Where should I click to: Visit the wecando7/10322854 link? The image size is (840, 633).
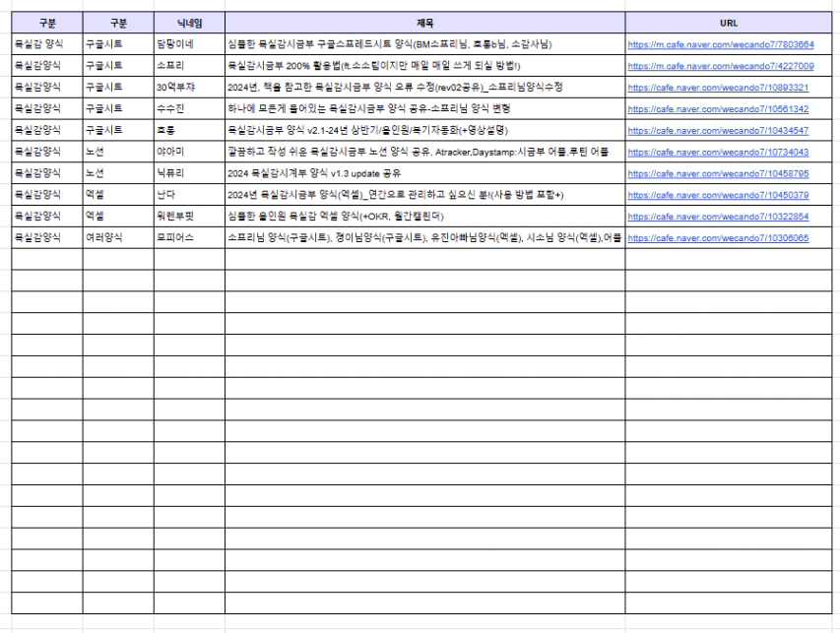[718, 217]
